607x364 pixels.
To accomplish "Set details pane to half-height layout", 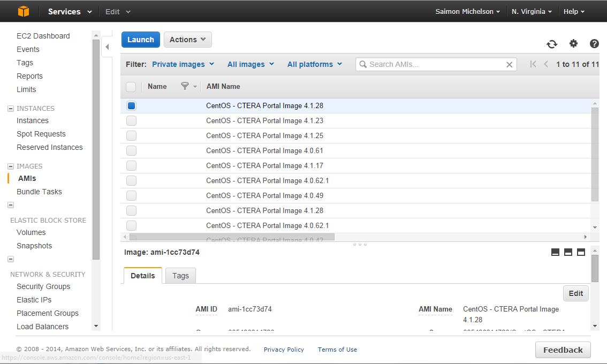I will click(568, 253).
